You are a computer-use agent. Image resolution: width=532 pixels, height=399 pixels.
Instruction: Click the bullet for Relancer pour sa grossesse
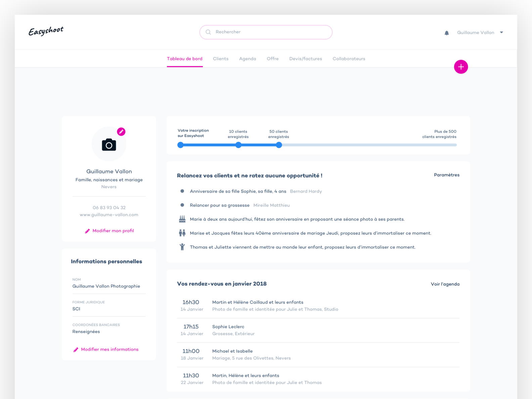pos(182,205)
